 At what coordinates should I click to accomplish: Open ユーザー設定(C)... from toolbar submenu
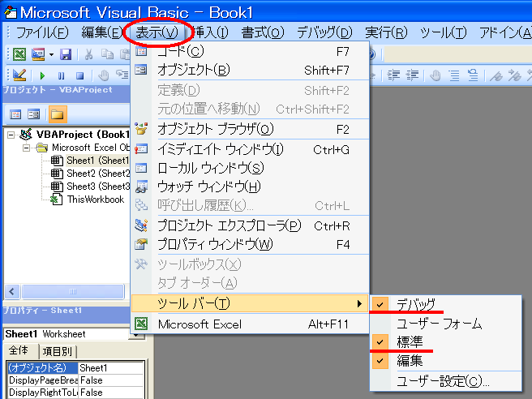coord(446,381)
